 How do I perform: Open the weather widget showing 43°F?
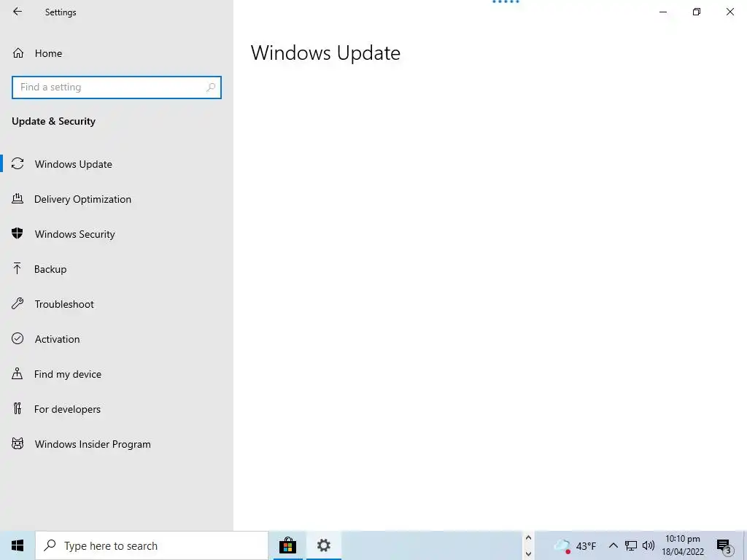575,545
